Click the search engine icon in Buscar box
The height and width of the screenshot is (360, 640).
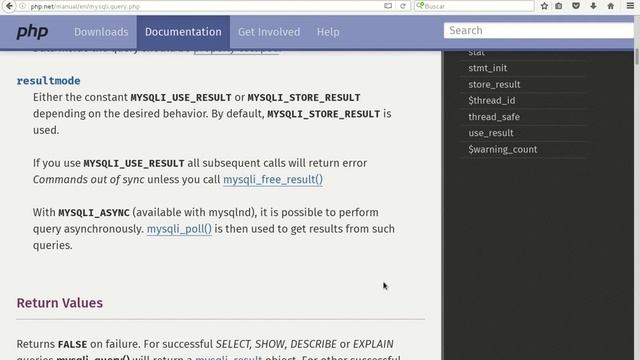[x=420, y=6]
